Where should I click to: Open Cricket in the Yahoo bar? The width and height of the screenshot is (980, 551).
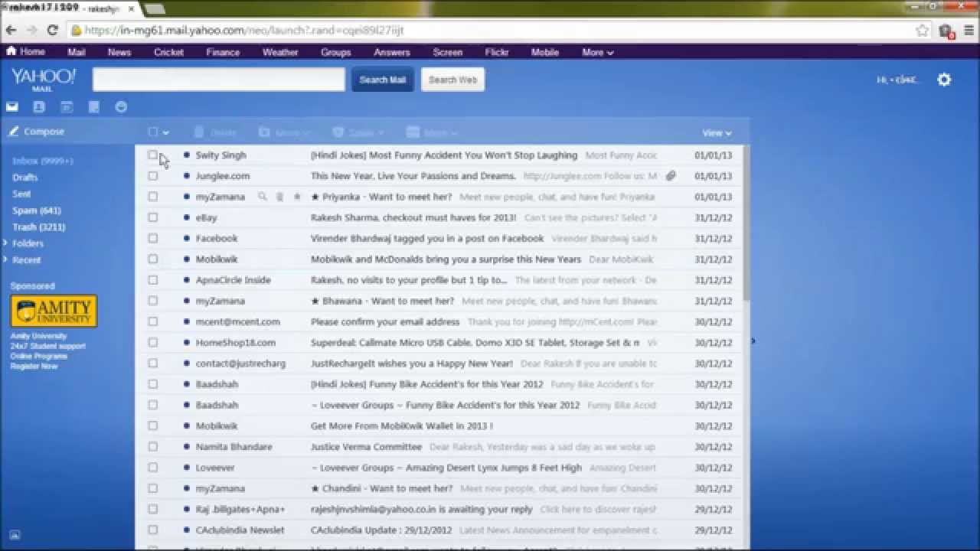tap(168, 52)
